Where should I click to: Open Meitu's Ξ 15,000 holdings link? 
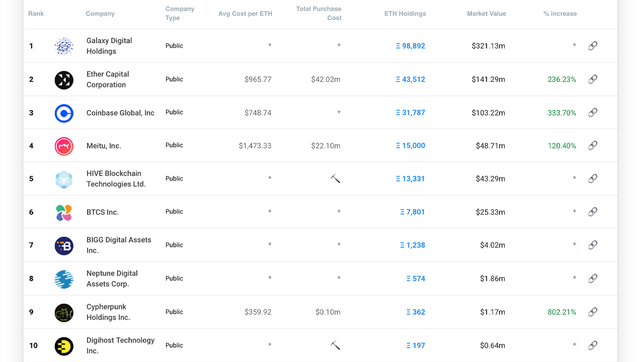[411, 146]
